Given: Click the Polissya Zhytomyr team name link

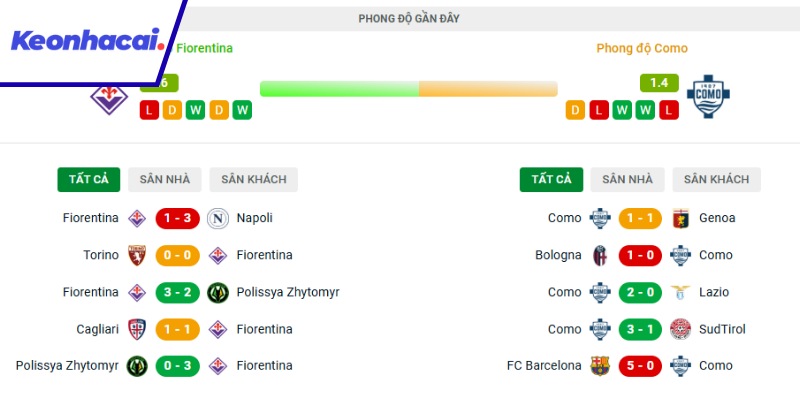Looking at the screenshot, I should 288,292.
